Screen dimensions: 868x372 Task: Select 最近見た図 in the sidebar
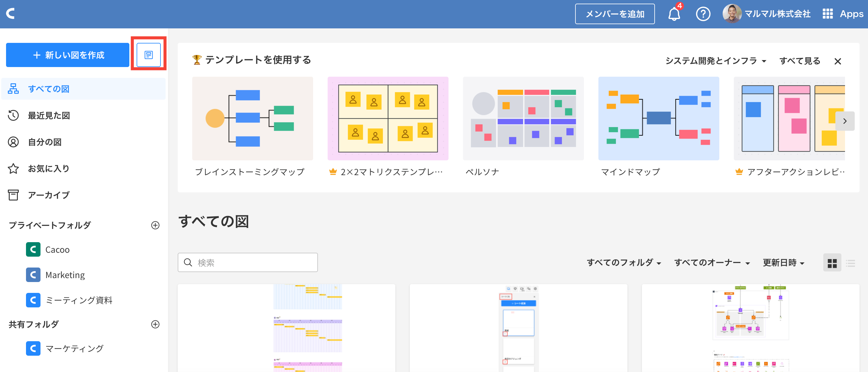[x=83, y=115]
